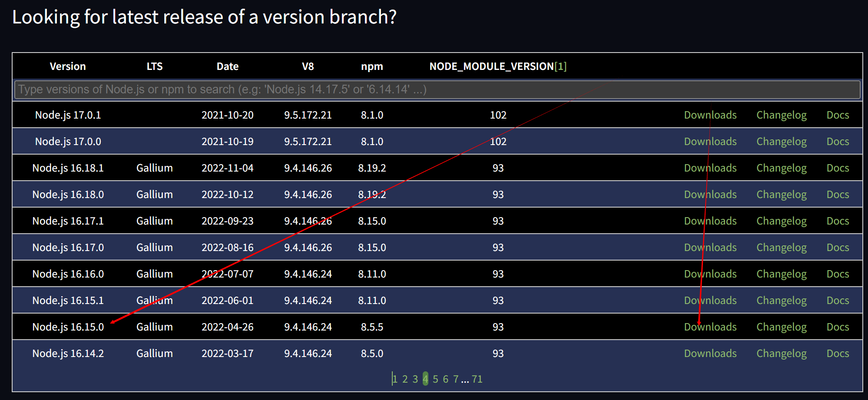This screenshot has width=868, height=400.
Task: Click the 'Node.js 16.15.1' version text
Action: coord(68,301)
